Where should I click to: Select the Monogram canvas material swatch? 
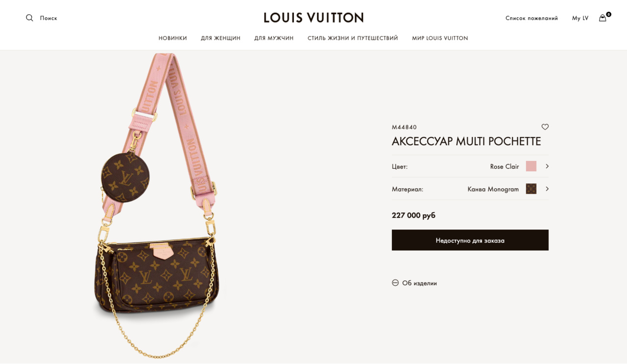tap(531, 189)
